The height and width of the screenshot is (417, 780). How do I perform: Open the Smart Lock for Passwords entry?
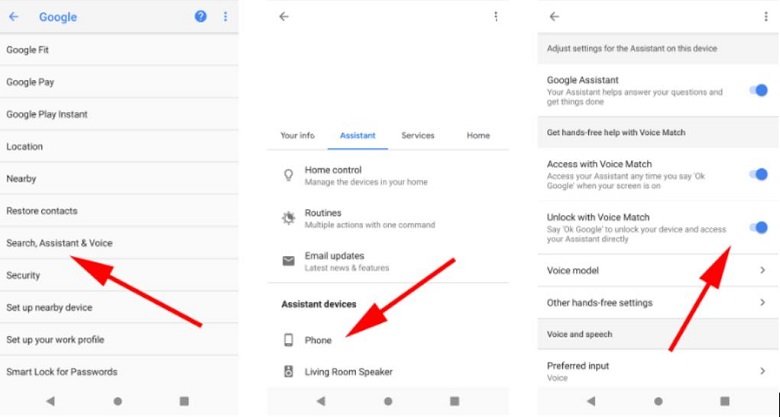[62, 372]
